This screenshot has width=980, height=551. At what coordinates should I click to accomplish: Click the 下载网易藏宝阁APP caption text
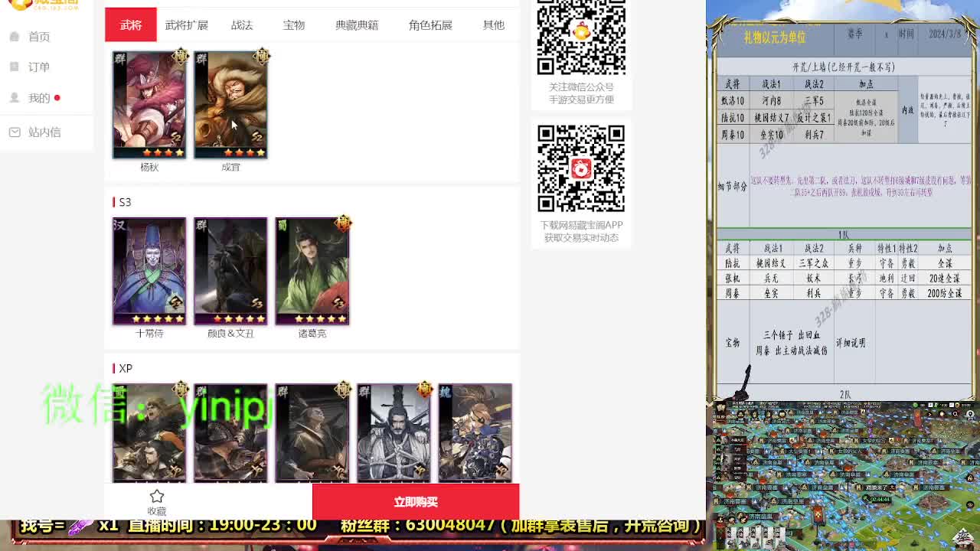pyautogui.click(x=581, y=225)
